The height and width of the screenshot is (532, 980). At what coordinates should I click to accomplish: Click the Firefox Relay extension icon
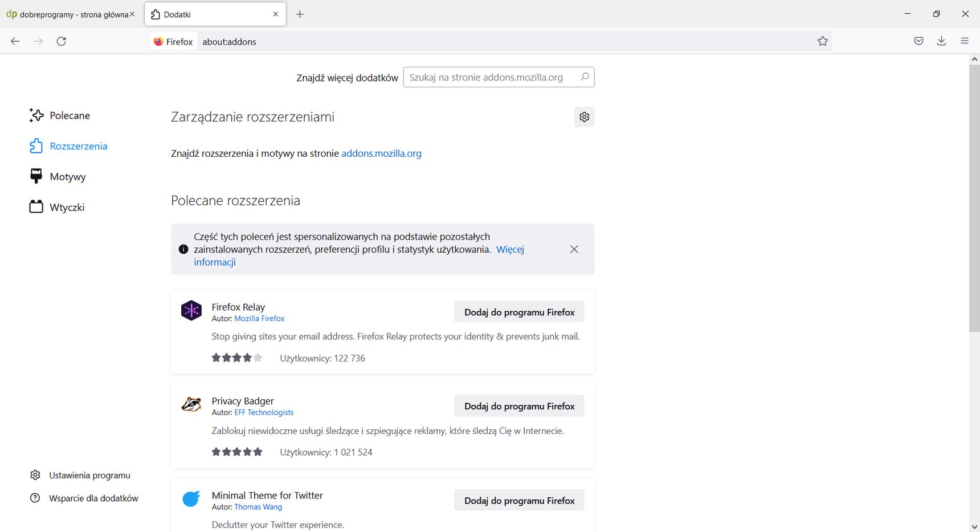pos(191,310)
